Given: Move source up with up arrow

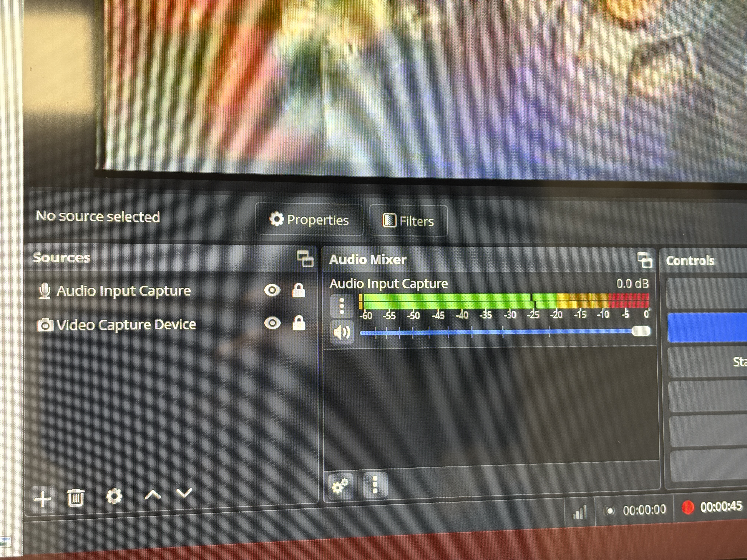Looking at the screenshot, I should point(153,495).
